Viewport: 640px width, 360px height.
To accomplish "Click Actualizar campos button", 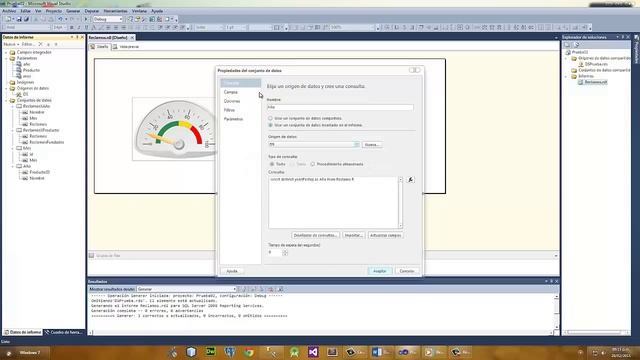I will pyautogui.click(x=385, y=236).
